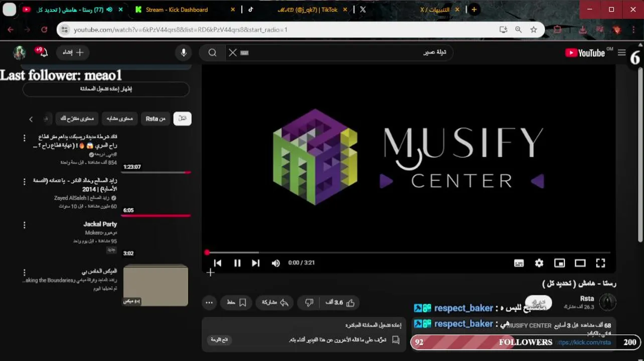Mute the YouTube tab via its speaker icon

click(x=109, y=10)
